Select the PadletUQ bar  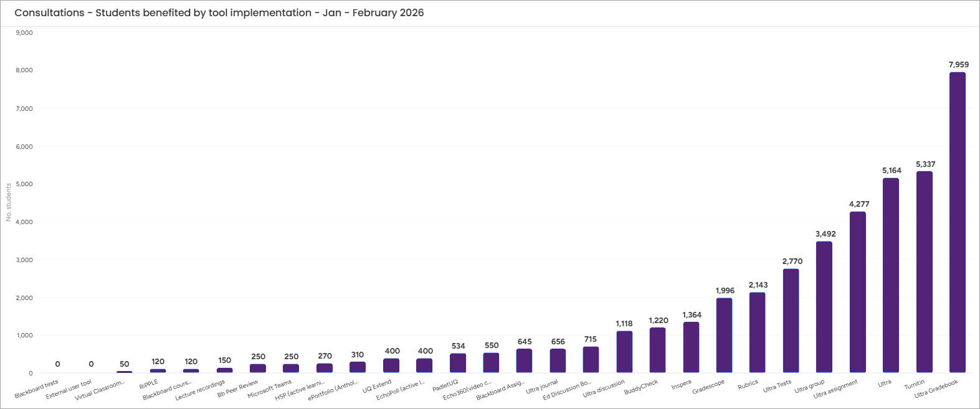pos(458,363)
